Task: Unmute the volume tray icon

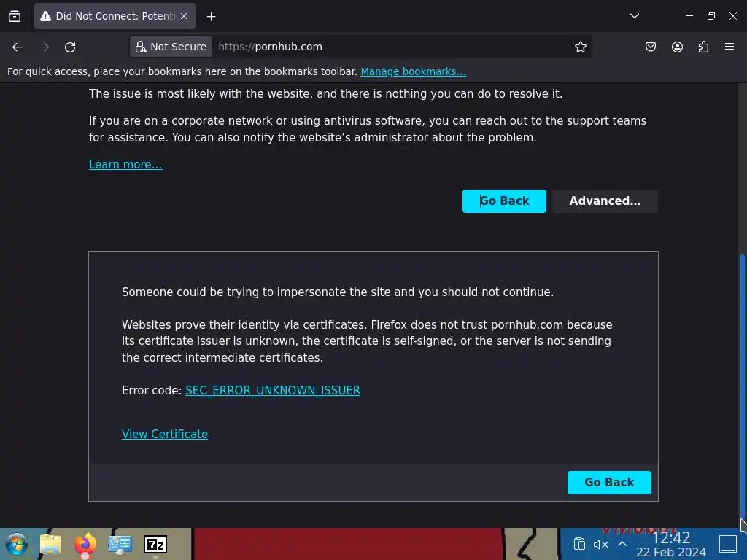Action: click(x=601, y=544)
